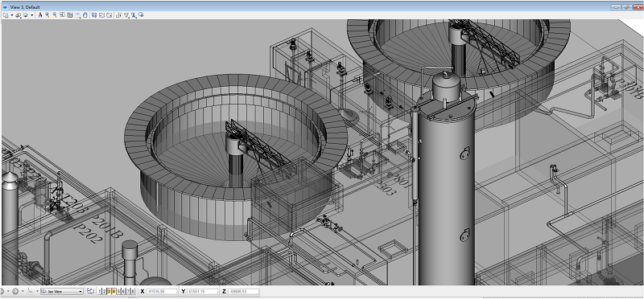The width and height of the screenshot is (644, 299).
Task: Toggle highlighted view window 3
Action: pos(109,291)
